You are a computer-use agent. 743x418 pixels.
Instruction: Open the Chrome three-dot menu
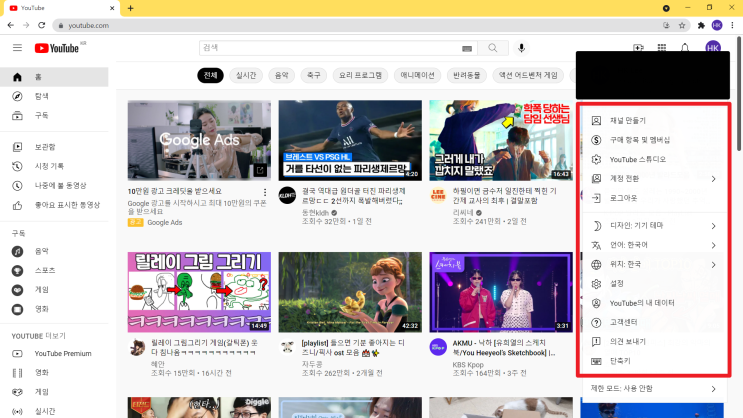[732, 26]
